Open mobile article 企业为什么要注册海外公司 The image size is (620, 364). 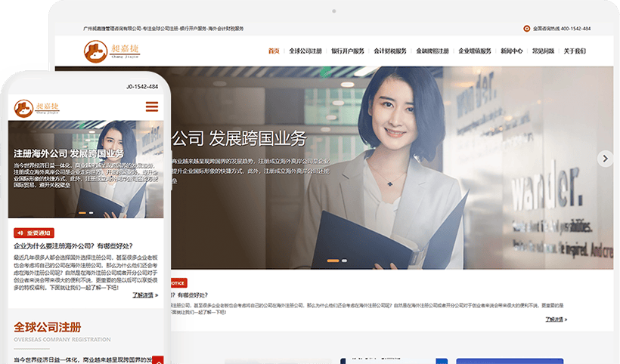[x=73, y=246]
